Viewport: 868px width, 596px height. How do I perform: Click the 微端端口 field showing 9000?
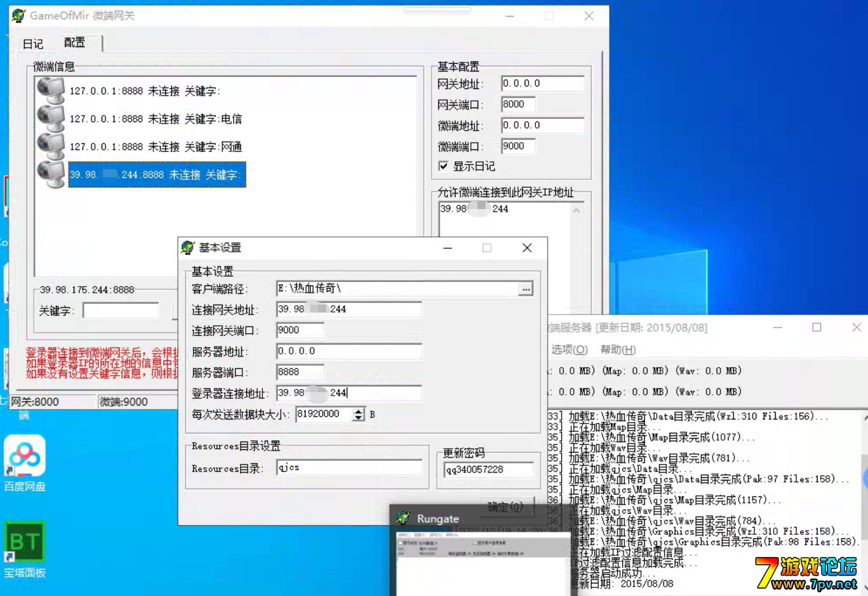[x=518, y=146]
